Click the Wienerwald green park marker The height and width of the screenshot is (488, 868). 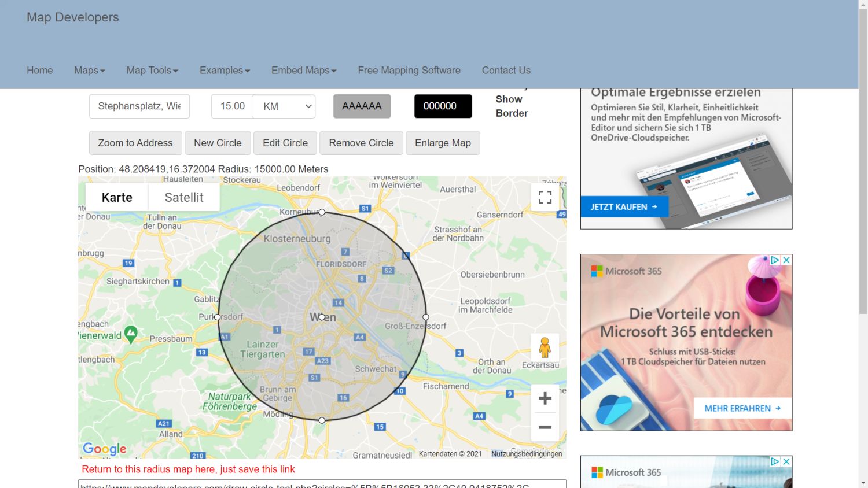click(131, 334)
